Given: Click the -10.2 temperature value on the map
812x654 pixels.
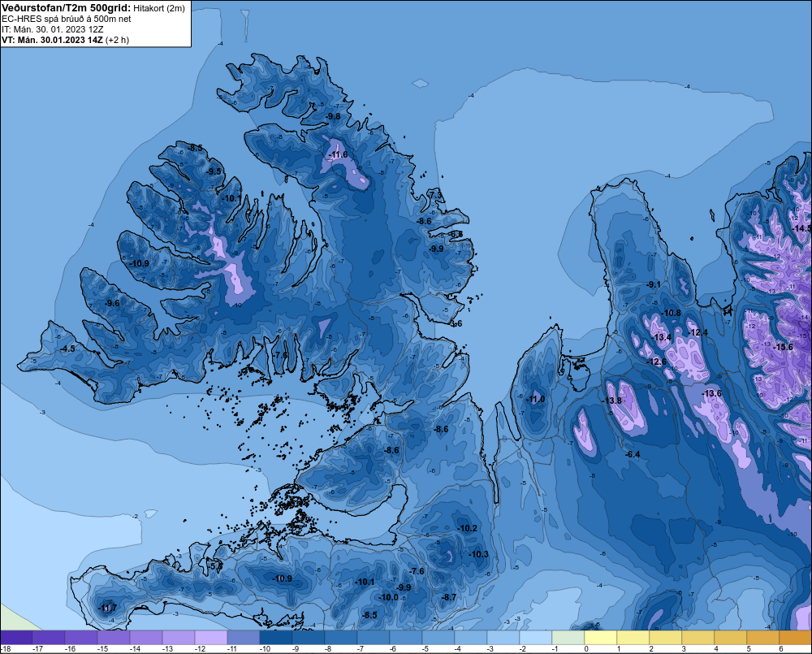Looking at the screenshot, I should pyautogui.click(x=468, y=528).
